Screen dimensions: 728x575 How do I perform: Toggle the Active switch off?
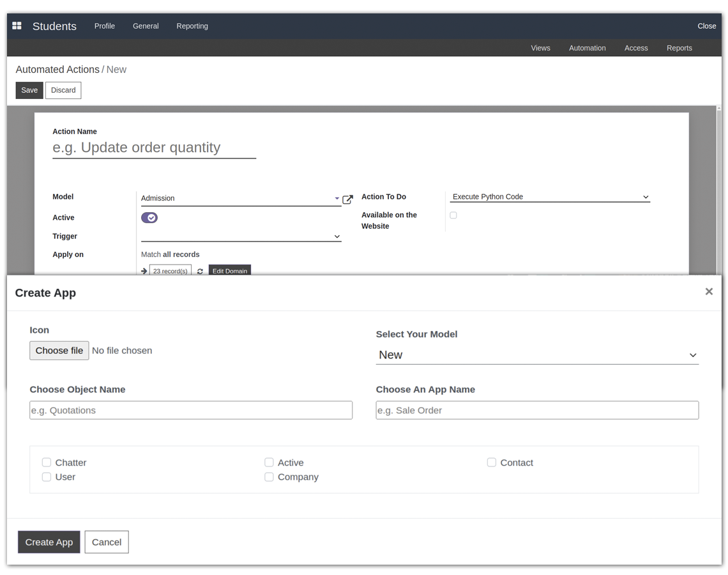point(149,218)
